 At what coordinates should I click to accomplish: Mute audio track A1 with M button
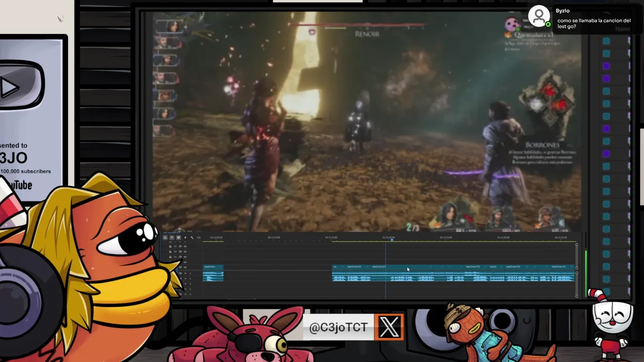point(185,274)
